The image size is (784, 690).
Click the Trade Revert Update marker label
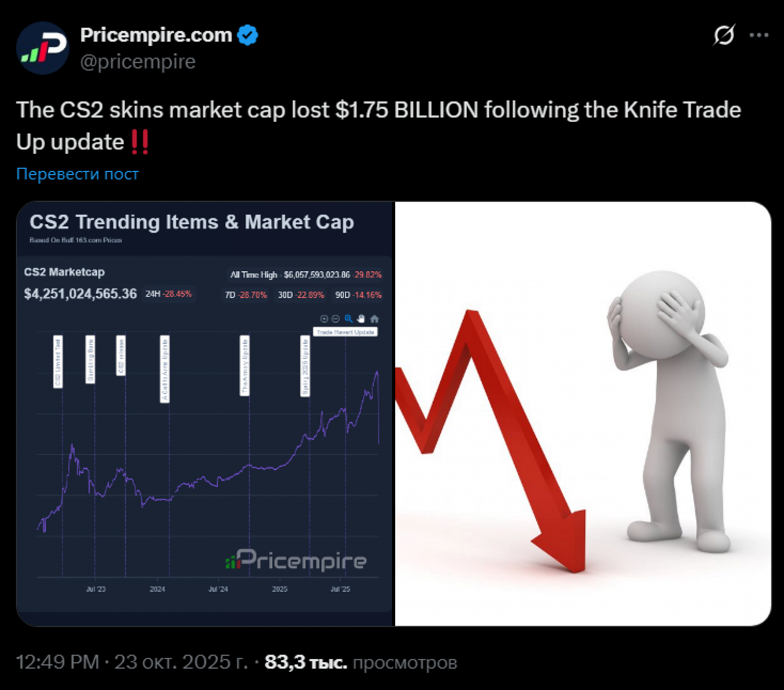345,332
